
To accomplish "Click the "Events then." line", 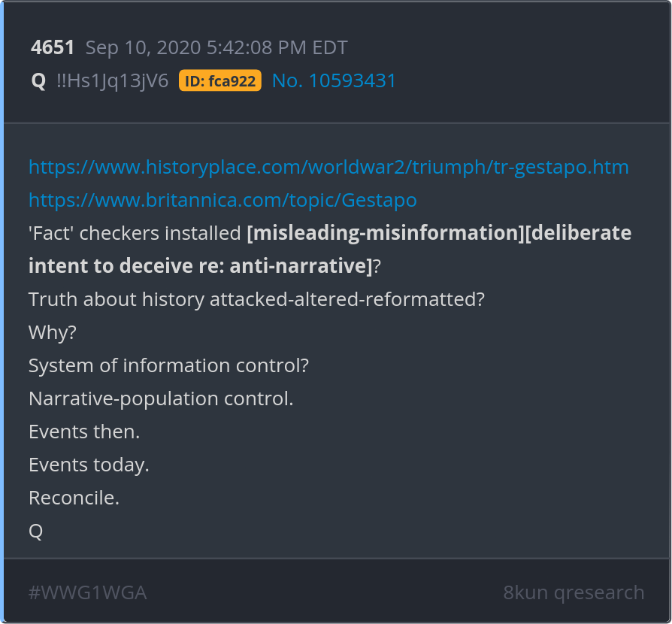I will click(x=84, y=432).
